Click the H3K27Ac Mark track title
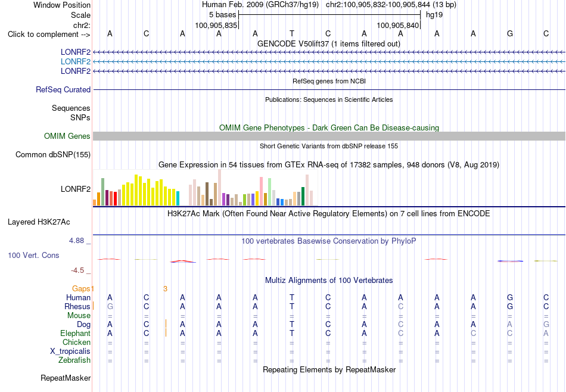The image size is (566, 392). tap(328, 213)
